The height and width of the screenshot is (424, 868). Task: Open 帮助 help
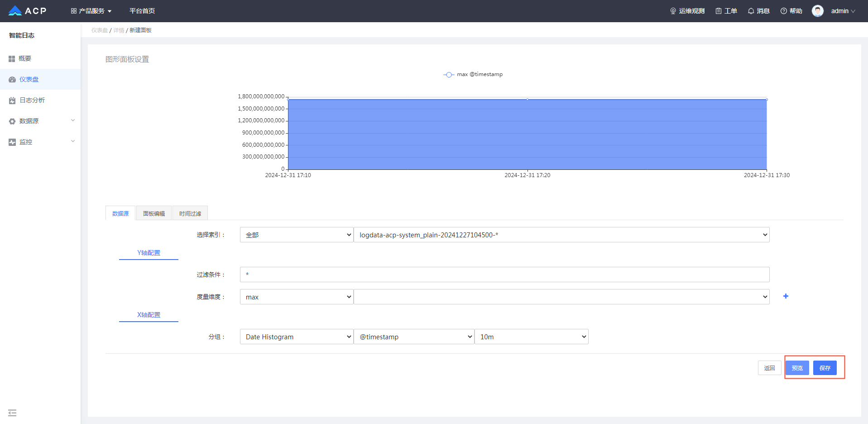pos(791,11)
